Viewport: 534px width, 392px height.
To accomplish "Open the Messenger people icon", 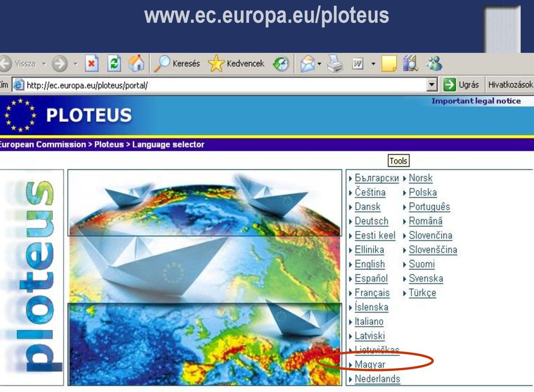I will tap(434, 63).
